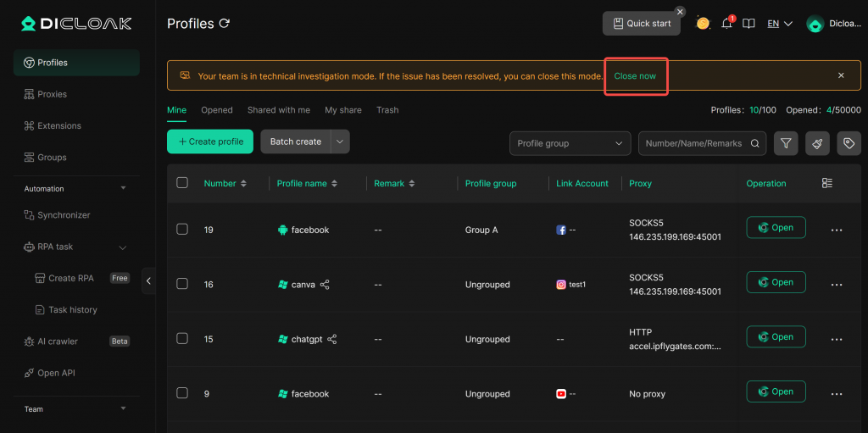Click the Close now link in banner
This screenshot has height=433, width=868.
[635, 76]
